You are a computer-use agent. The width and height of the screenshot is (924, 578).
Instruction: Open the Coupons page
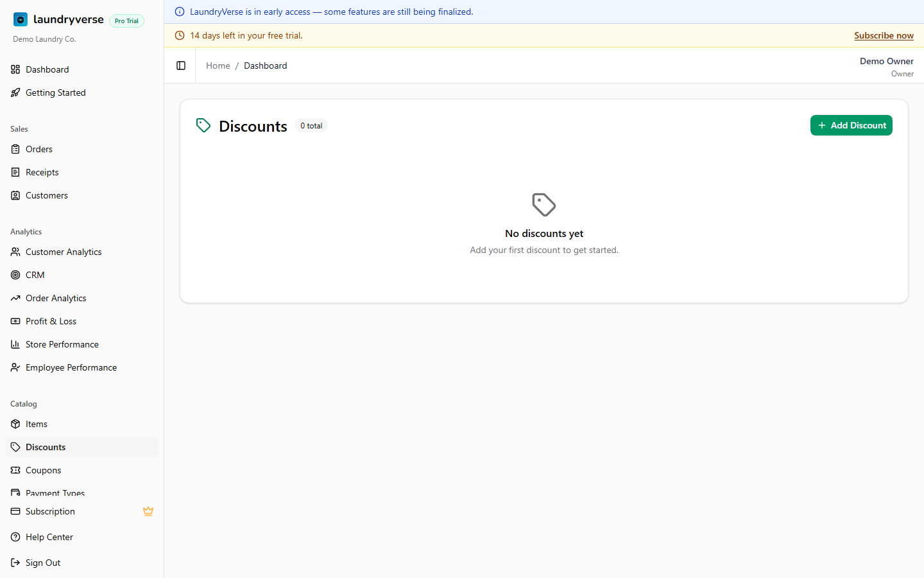point(81,470)
